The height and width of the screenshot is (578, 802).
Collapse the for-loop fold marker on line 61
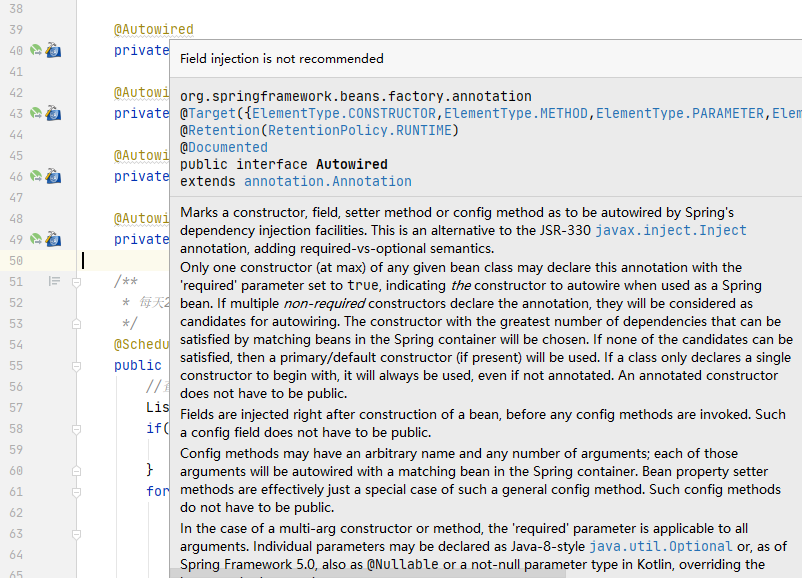(76, 492)
